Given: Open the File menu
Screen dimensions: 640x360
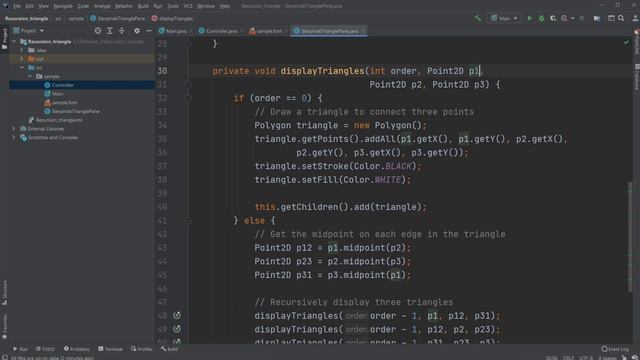Looking at the screenshot, I should (x=17, y=6).
